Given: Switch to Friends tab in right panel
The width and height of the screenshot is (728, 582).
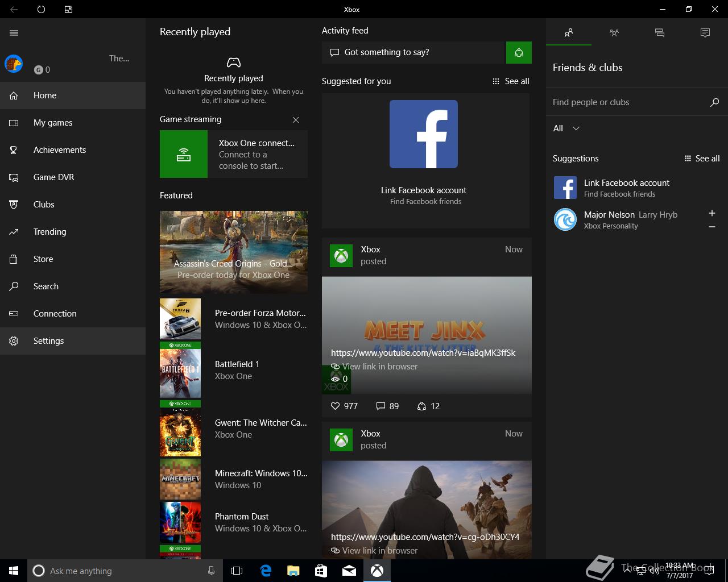Looking at the screenshot, I should 569,33.
